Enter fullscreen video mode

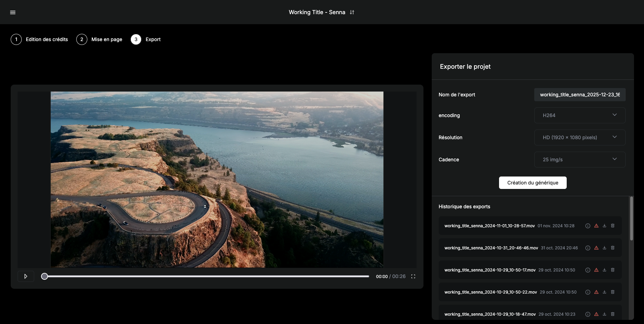click(413, 276)
